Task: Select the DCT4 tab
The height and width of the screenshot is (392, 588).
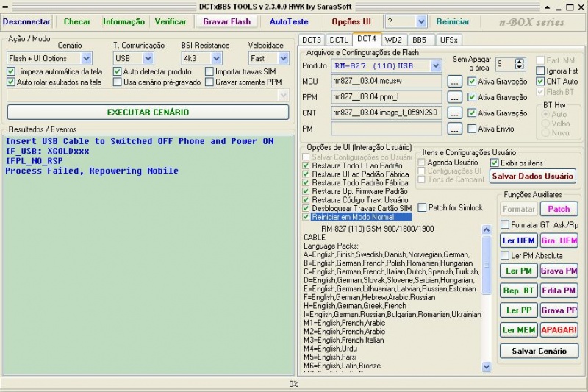Action: [366, 39]
